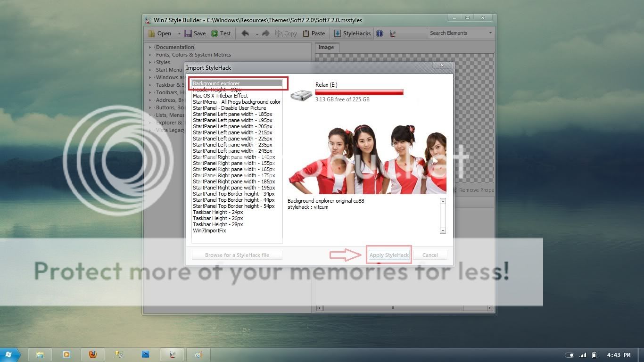Open the Paint palette taskbar icon
644x362 pixels.
198,354
